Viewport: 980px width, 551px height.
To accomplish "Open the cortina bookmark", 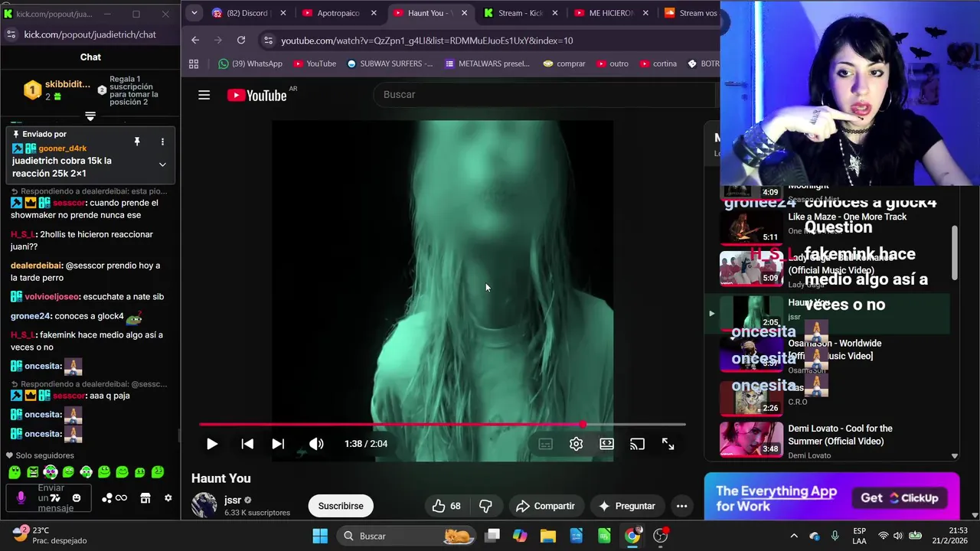I will click(658, 64).
